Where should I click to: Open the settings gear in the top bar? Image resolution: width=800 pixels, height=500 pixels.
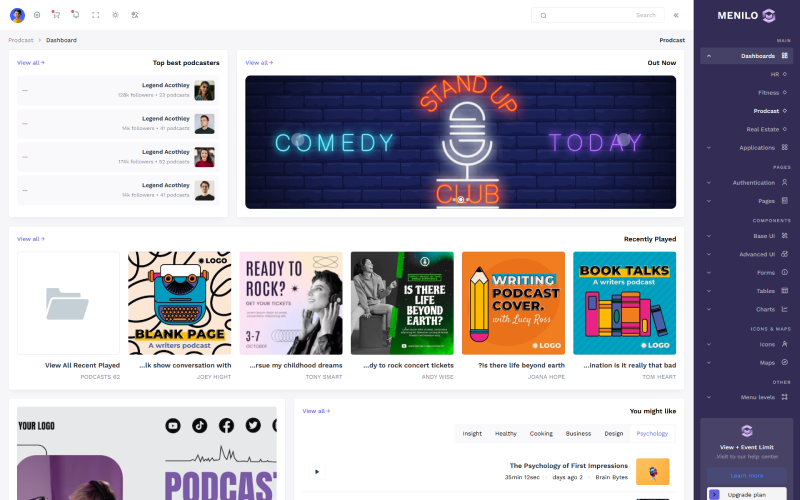coord(37,15)
